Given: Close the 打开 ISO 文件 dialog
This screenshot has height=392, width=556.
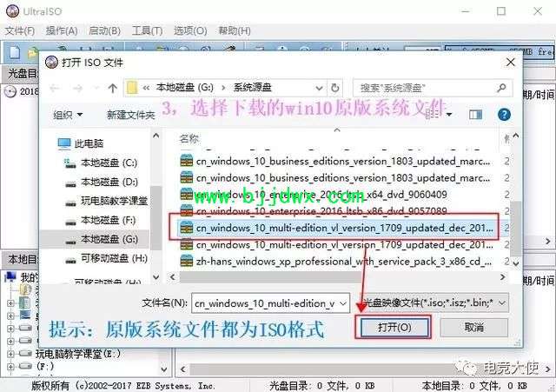Looking at the screenshot, I should click(511, 63).
